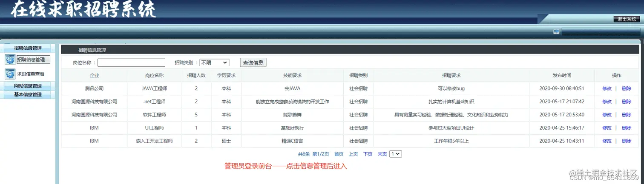The height and width of the screenshot is (184, 644).
Task: Click the 求职信息查看 sidebar gear icon
Action: point(10,74)
